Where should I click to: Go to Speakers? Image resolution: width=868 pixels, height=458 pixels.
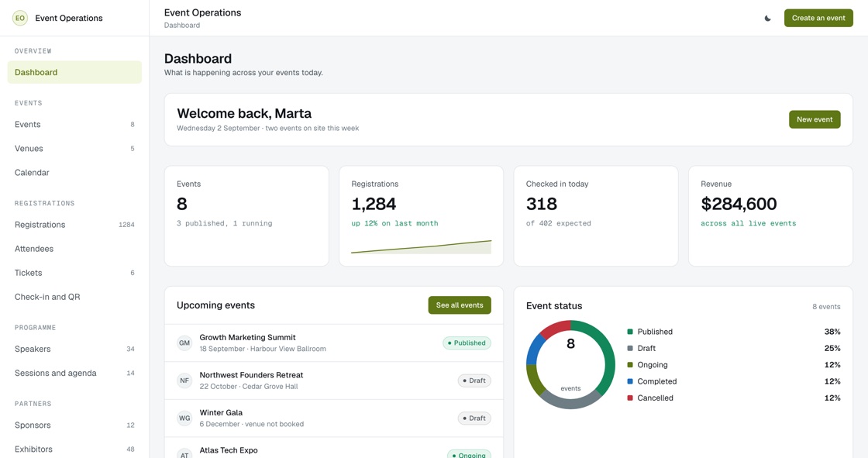click(74, 349)
